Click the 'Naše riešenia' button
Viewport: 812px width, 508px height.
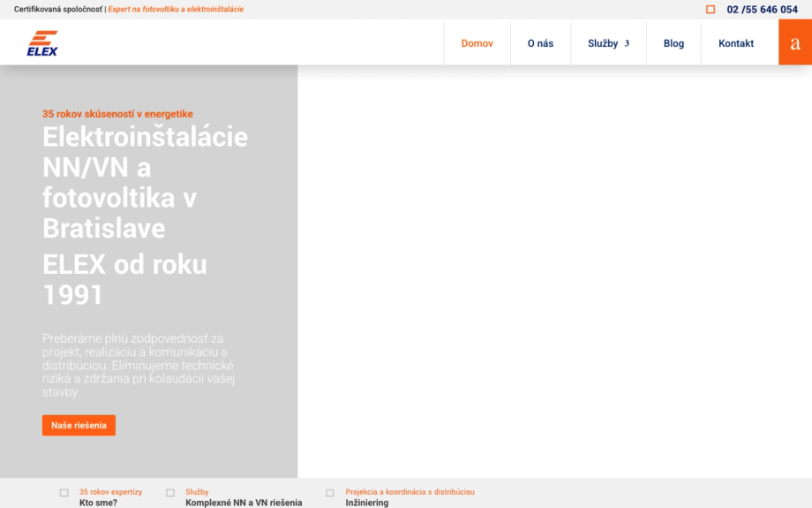tap(79, 425)
